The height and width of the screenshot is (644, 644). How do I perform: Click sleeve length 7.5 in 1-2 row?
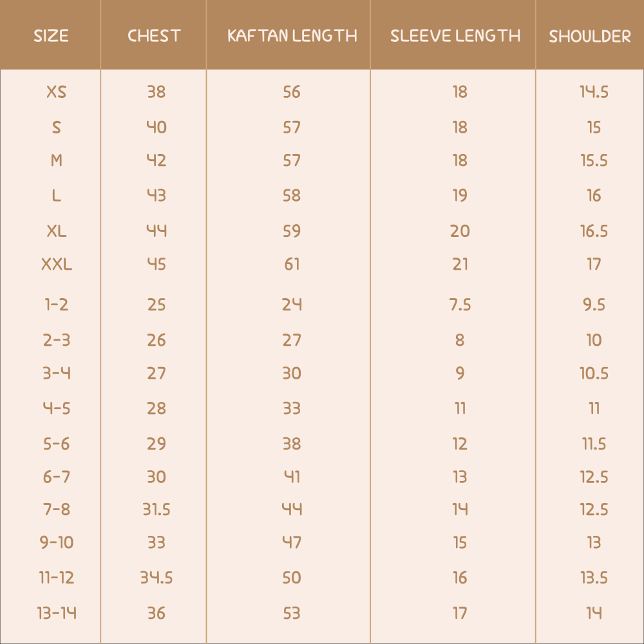click(x=460, y=305)
